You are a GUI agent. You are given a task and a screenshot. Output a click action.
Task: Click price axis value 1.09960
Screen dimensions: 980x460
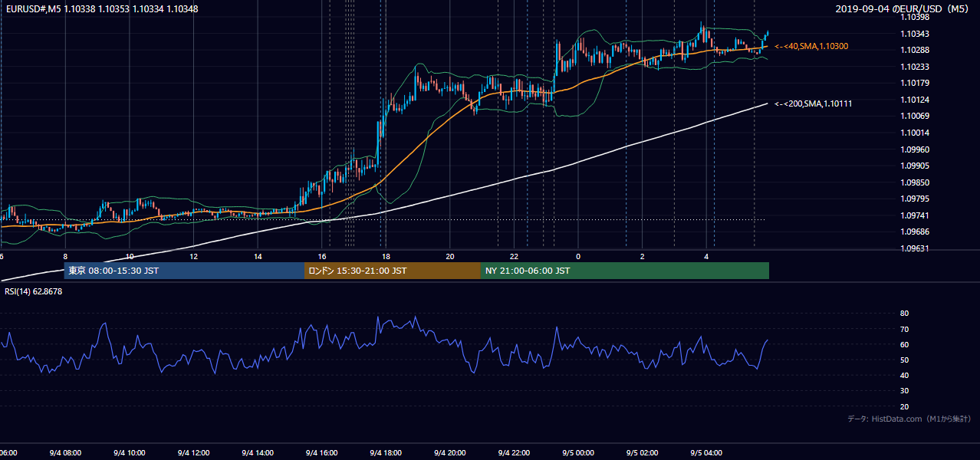pyautogui.click(x=915, y=149)
